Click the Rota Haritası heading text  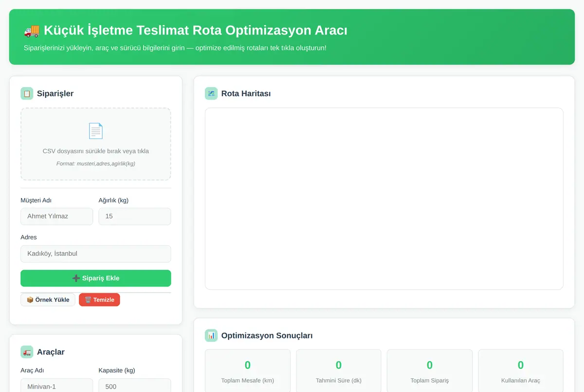(x=246, y=93)
